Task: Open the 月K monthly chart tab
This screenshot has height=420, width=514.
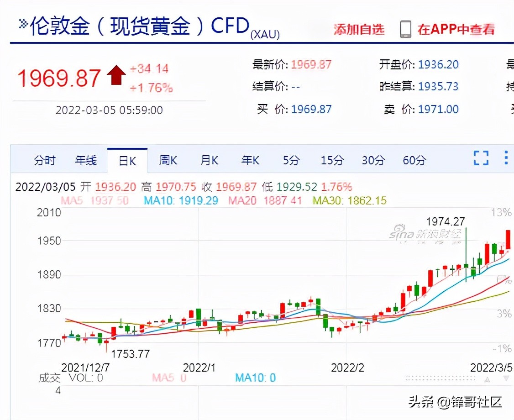Action: (209, 160)
